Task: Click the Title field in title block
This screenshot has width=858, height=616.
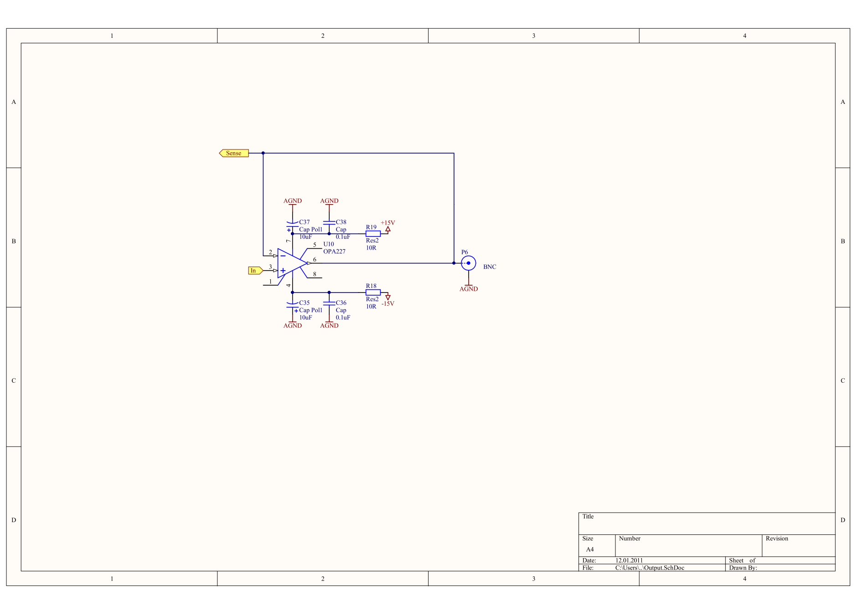Action: coord(707,524)
